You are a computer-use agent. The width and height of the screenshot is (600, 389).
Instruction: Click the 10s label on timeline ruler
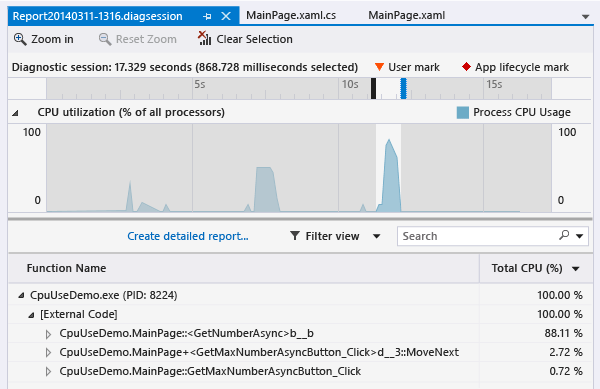(x=350, y=84)
